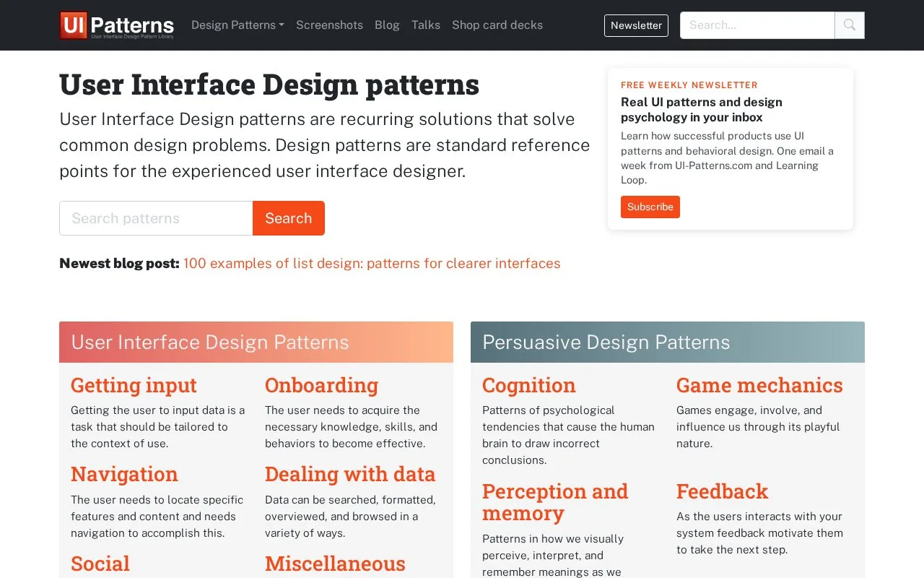The width and height of the screenshot is (924, 578).
Task: Click the Persuasive Design Patterns banner
Action: click(668, 342)
